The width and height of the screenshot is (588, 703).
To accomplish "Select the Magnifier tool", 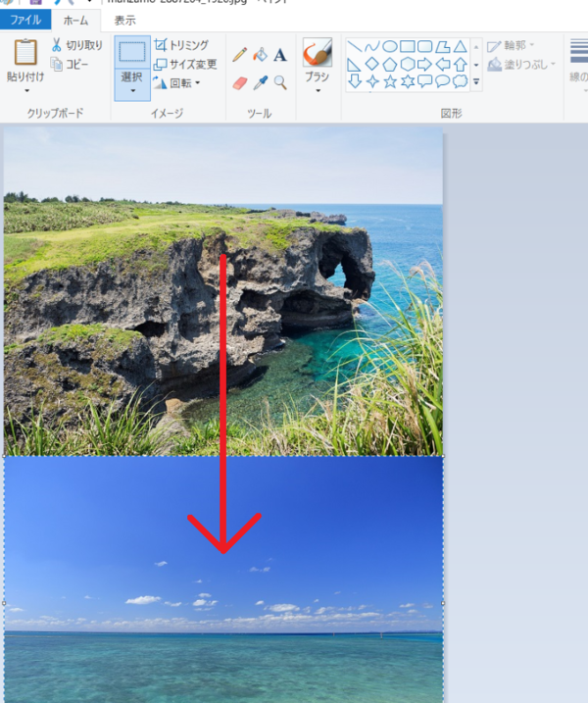I will click(x=280, y=83).
